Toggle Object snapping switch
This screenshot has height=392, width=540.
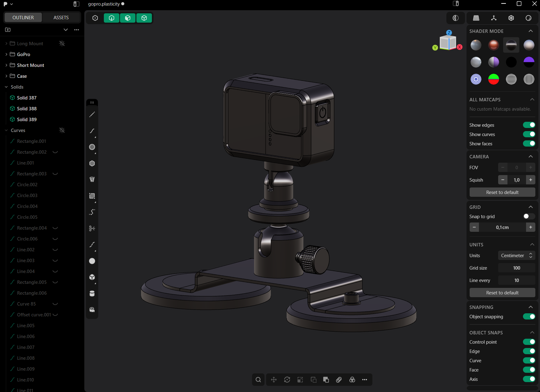point(529,316)
